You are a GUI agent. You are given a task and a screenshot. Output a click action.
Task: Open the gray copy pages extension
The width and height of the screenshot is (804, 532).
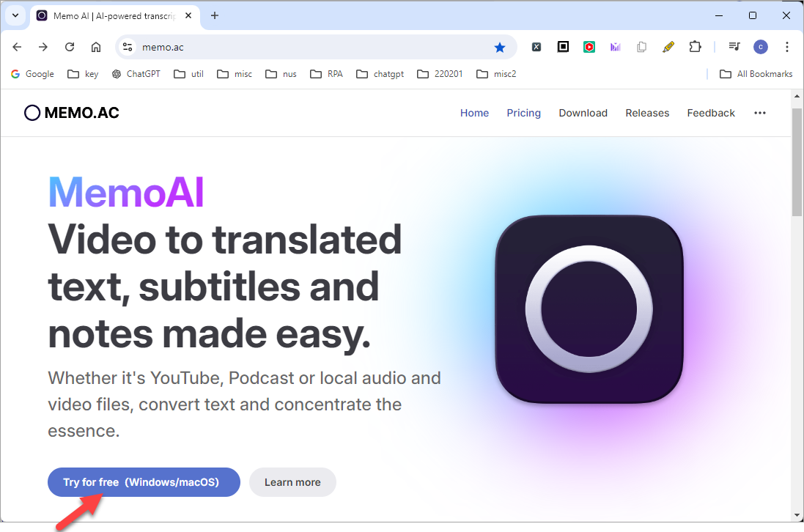click(641, 47)
